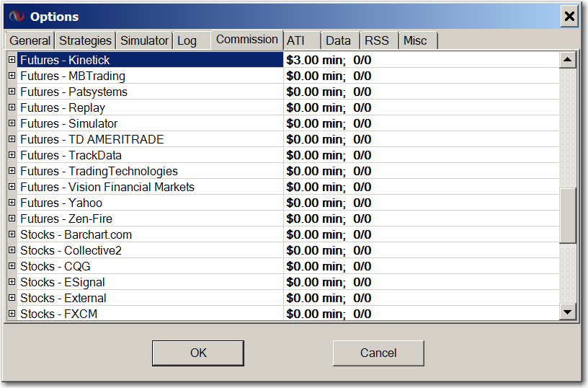The image size is (588, 388).
Task: Select the Futures - Replay label
Action: click(63, 107)
